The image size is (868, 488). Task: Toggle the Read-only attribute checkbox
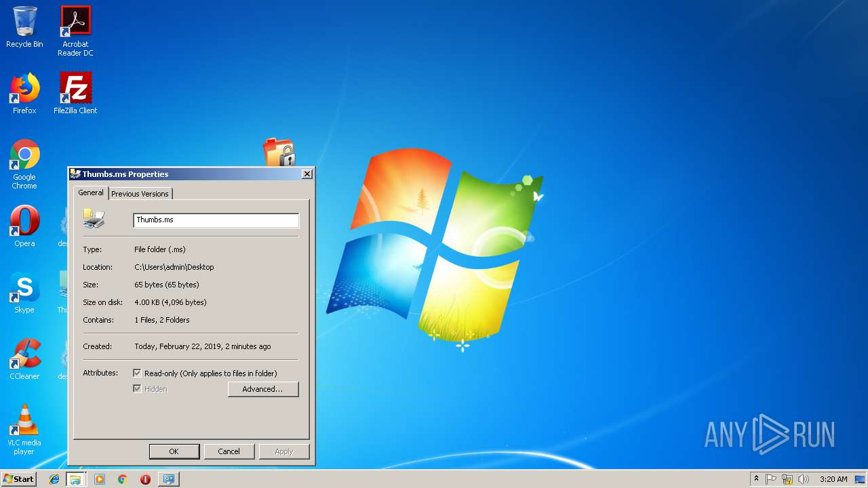pyautogui.click(x=138, y=373)
